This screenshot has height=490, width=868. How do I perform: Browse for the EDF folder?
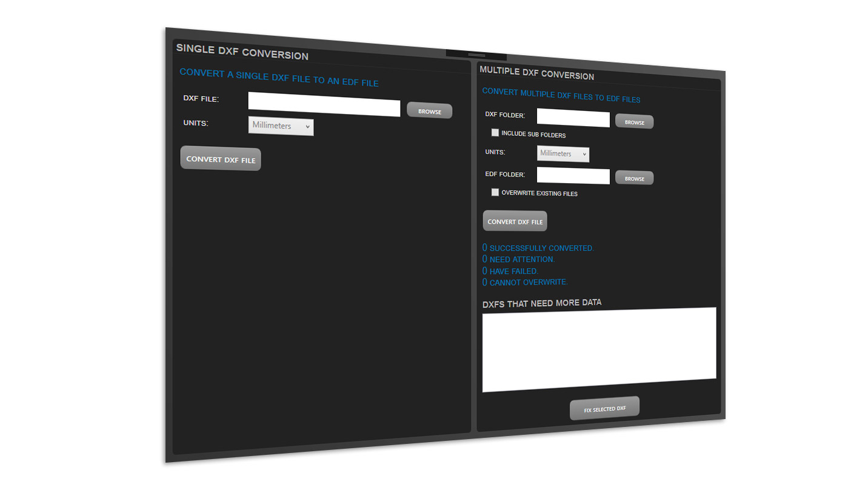pyautogui.click(x=634, y=178)
